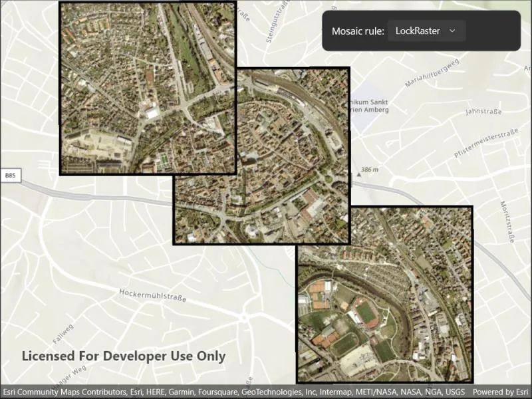Click the Pfistermeisterstraße street label
Viewport: 532px width, 399px height.
click(486, 142)
